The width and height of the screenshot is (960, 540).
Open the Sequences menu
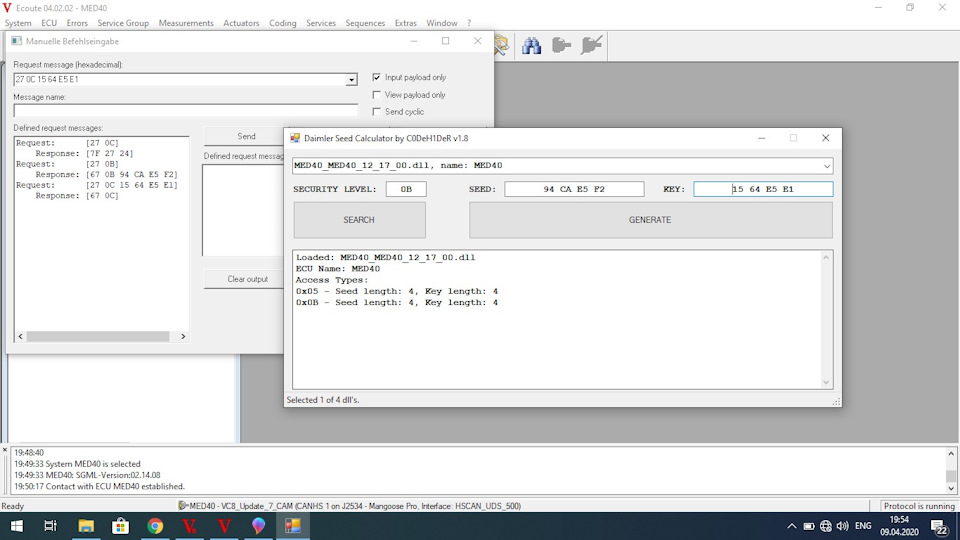tap(365, 23)
